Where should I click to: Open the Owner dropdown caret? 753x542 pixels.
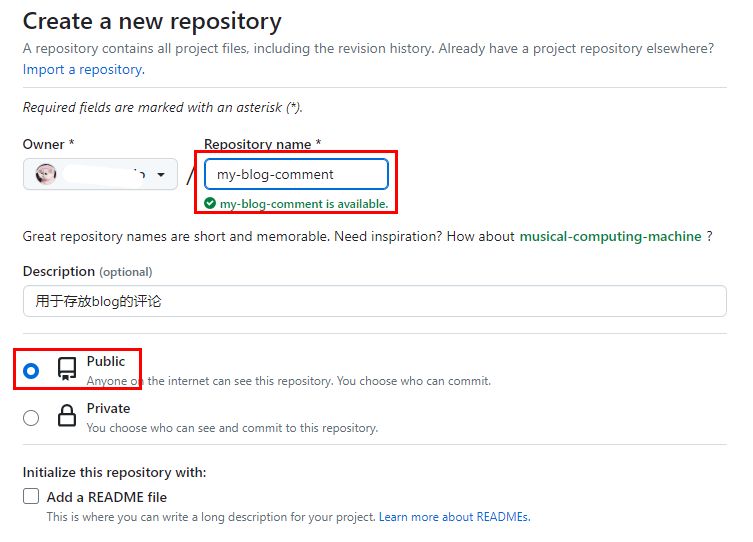point(161,175)
